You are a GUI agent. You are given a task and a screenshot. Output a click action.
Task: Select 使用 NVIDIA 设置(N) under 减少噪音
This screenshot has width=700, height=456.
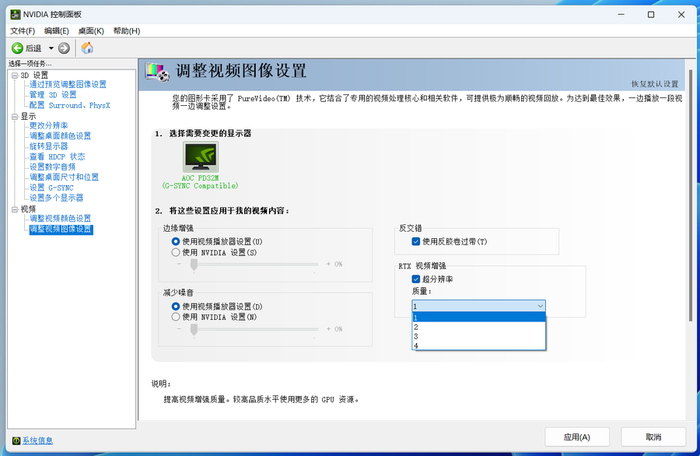[176, 317]
